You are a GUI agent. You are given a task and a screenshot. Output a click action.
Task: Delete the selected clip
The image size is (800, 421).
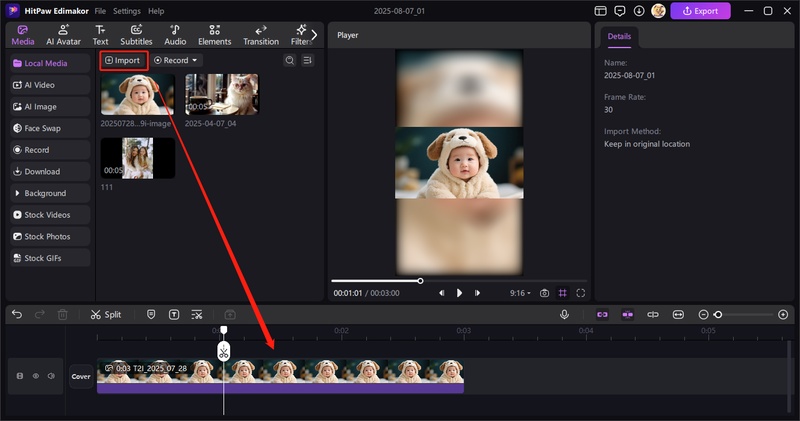[x=62, y=314]
